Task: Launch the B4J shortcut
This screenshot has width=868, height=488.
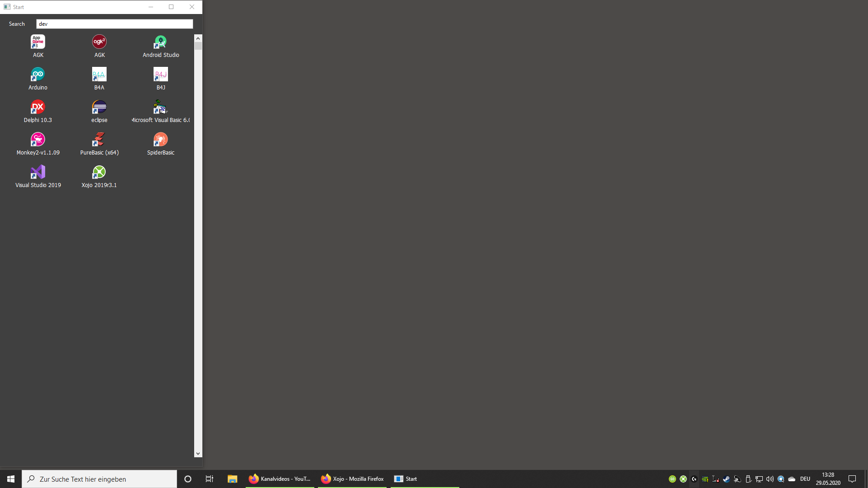Action: (161, 79)
